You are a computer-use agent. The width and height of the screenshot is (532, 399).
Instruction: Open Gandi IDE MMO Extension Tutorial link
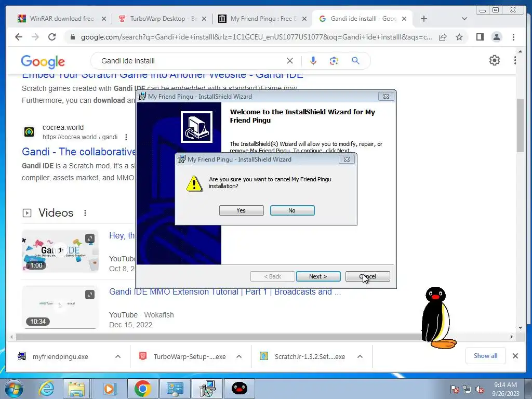[x=225, y=292]
